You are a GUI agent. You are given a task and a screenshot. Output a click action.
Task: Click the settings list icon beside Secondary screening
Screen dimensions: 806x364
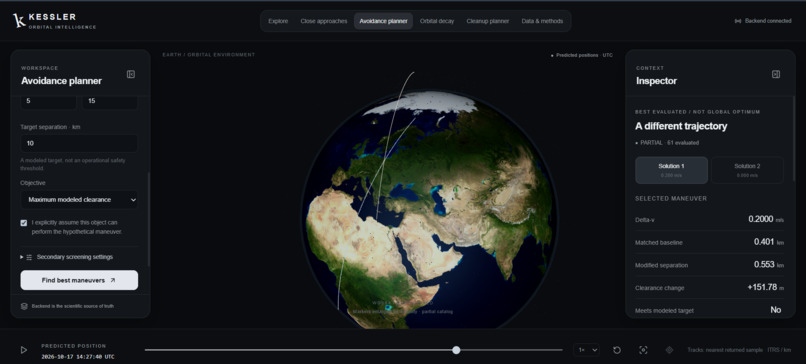point(29,257)
